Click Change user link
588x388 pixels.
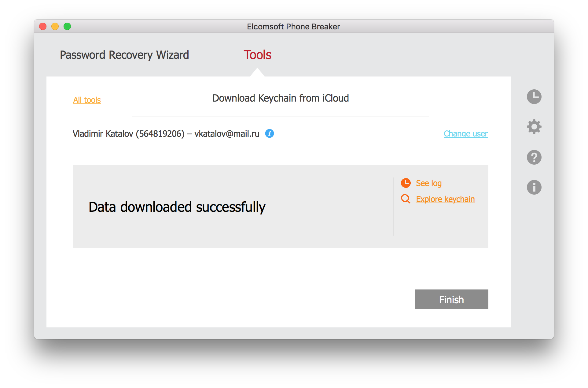tap(465, 133)
